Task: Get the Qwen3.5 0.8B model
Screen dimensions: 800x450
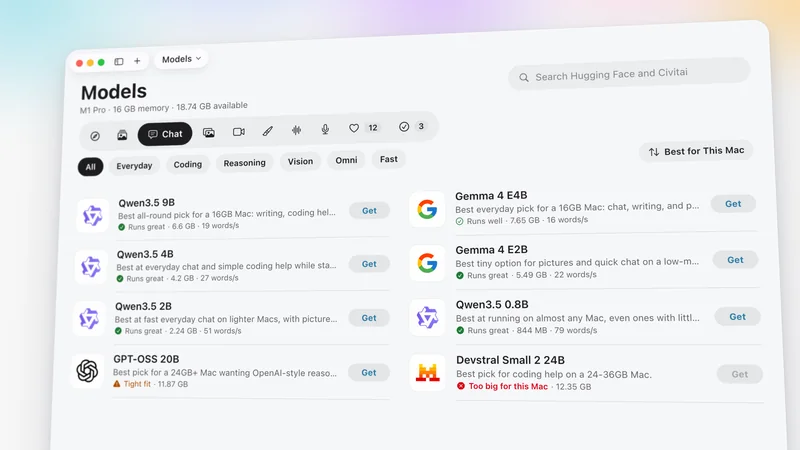Action: point(738,317)
